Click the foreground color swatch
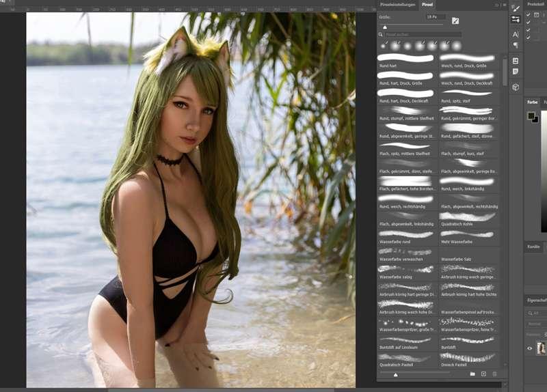The width and height of the screenshot is (547, 392). tap(531, 115)
